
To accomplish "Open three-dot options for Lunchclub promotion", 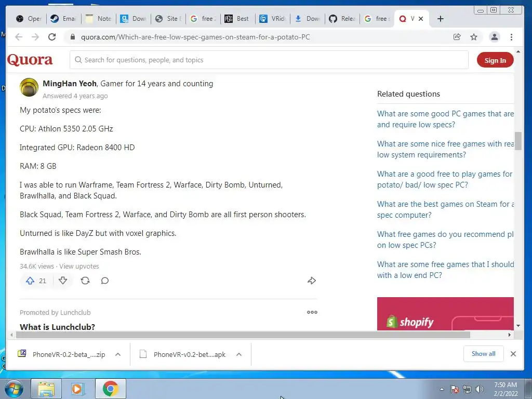I will [x=312, y=312].
